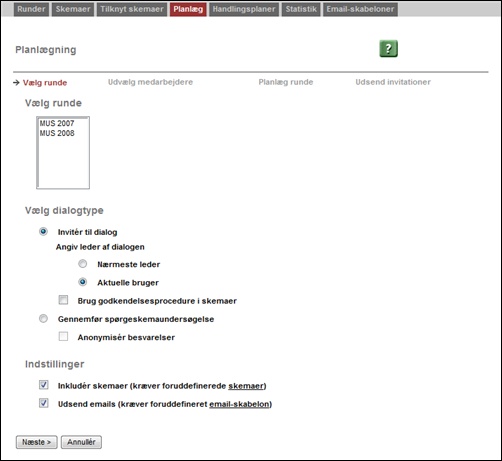502x461 pixels.
Task: Choose Aktuelle bruger as dialog leader
Action: pos(83,282)
